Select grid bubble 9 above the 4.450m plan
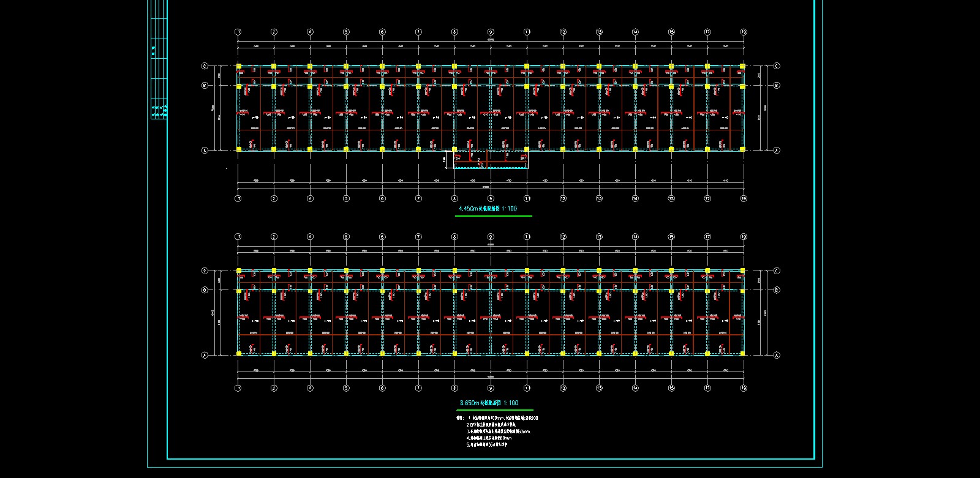The height and width of the screenshot is (478, 980). (x=491, y=32)
